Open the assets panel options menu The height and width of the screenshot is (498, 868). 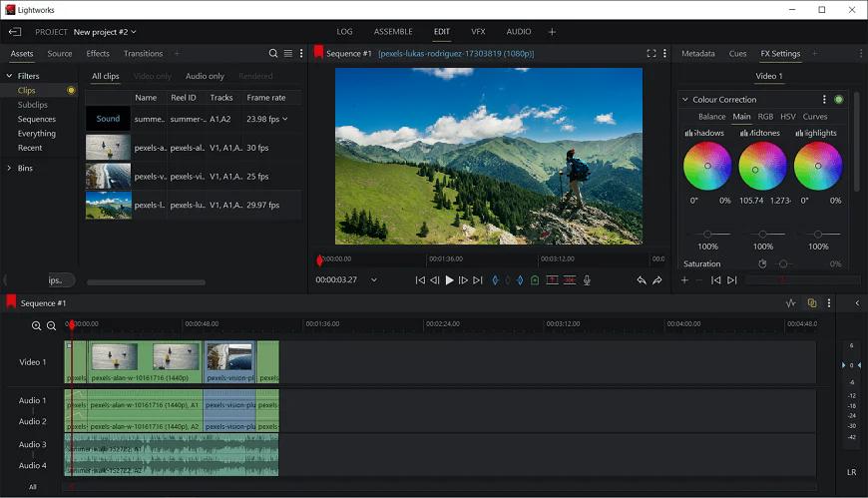(301, 53)
